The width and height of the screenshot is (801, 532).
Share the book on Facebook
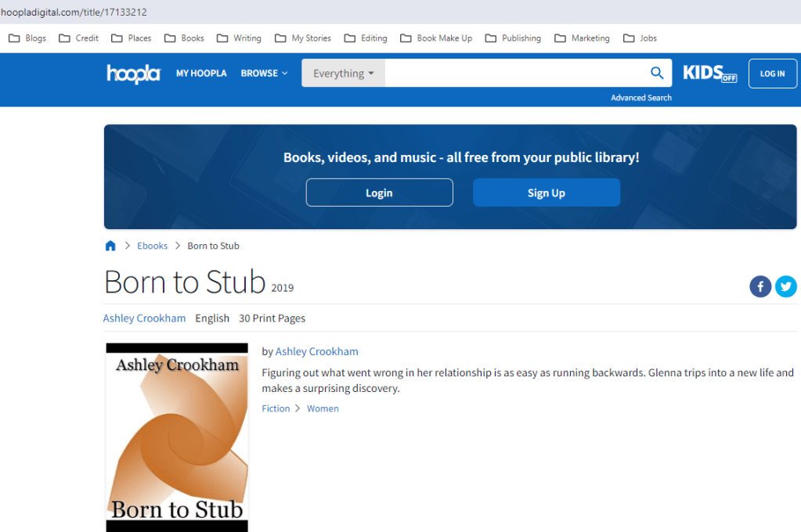(760, 286)
